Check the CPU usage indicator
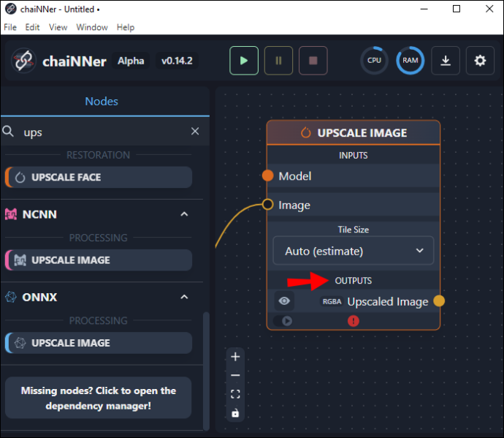Viewport: 504px width, 438px height. point(374,61)
